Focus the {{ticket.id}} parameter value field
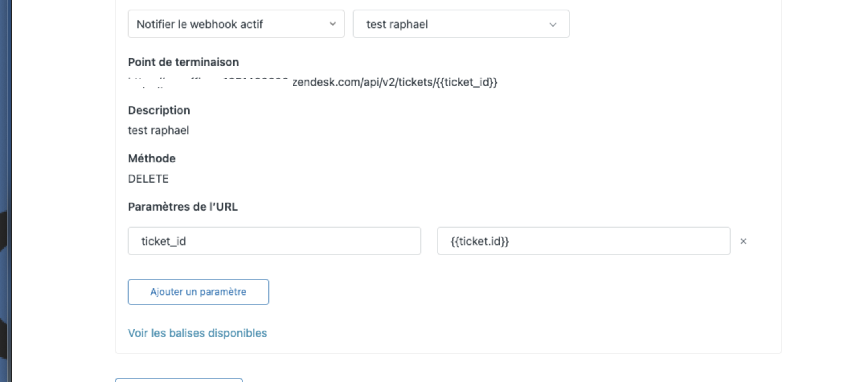Screen dimensions: 868x382 tap(583, 241)
